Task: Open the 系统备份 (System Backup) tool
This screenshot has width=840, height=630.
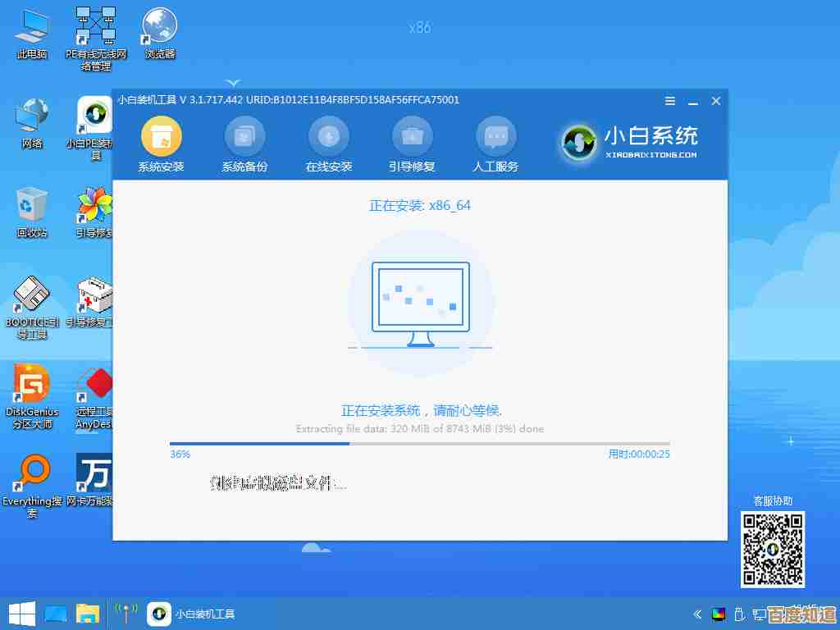Action: 245,144
